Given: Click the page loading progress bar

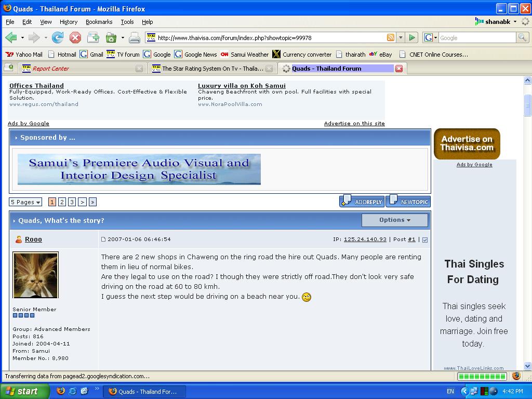Looking at the screenshot, I should pyautogui.click(x=482, y=376).
